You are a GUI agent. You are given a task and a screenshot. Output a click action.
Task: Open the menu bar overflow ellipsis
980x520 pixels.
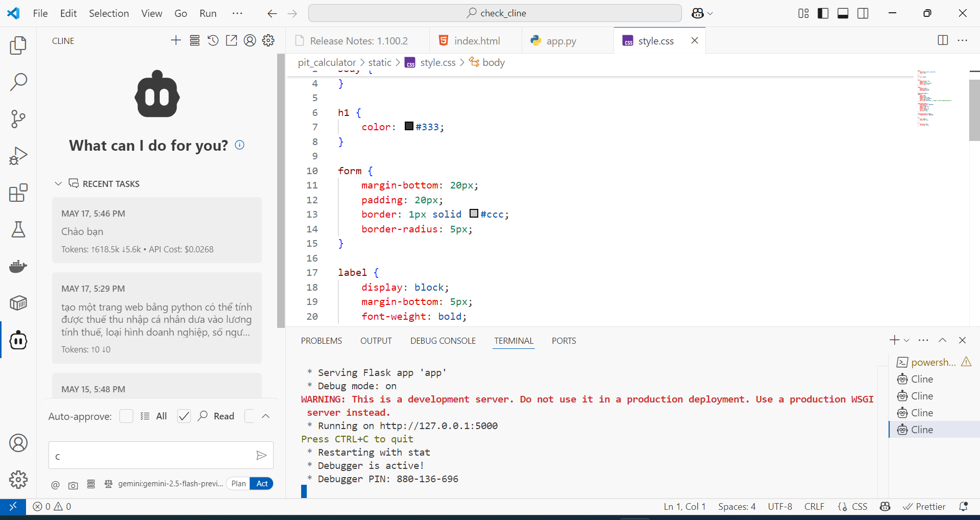(237, 13)
